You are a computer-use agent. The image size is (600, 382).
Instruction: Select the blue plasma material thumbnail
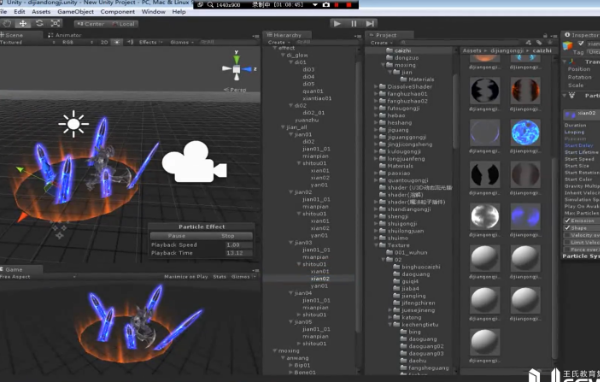pyautogui.click(x=525, y=132)
